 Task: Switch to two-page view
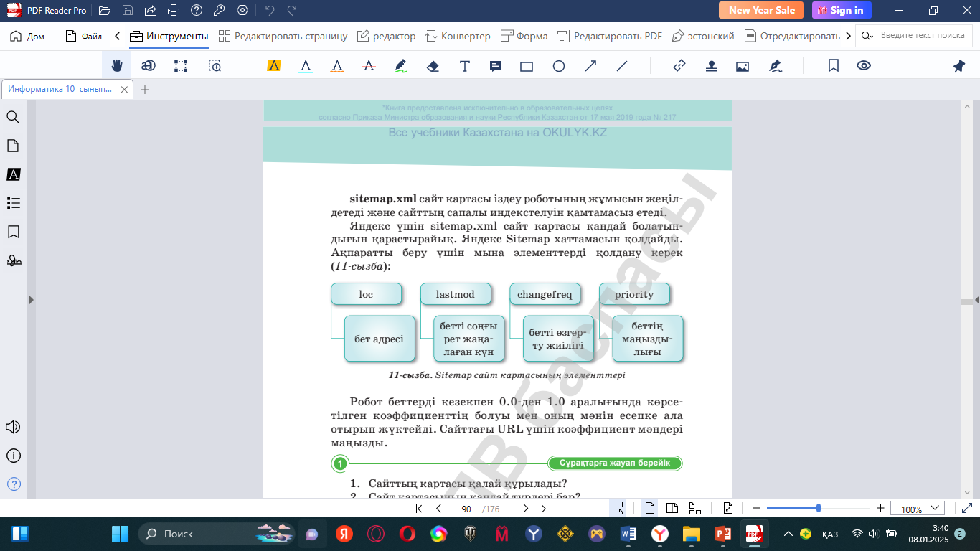pyautogui.click(x=672, y=509)
